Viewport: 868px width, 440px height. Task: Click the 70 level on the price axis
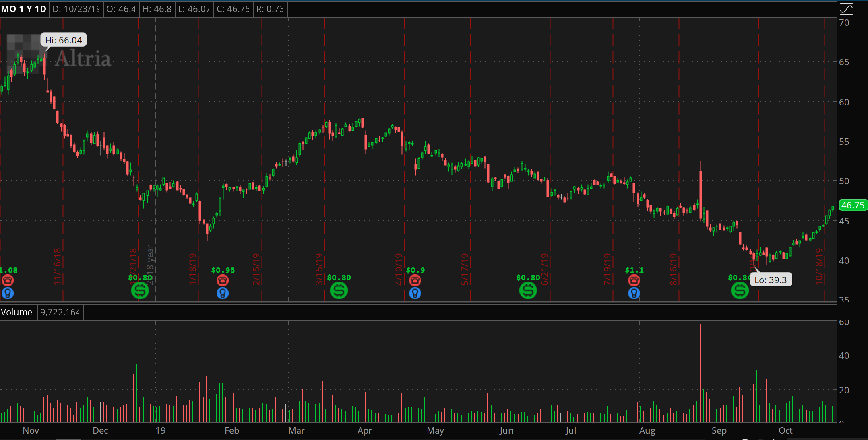pyautogui.click(x=844, y=23)
